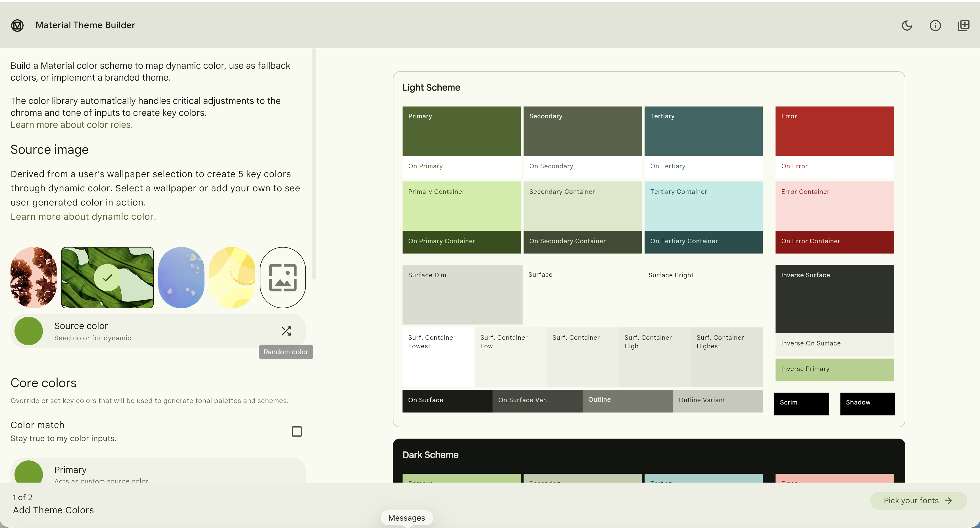
Task: Select Surf. Container High swatch
Action: pos(655,357)
